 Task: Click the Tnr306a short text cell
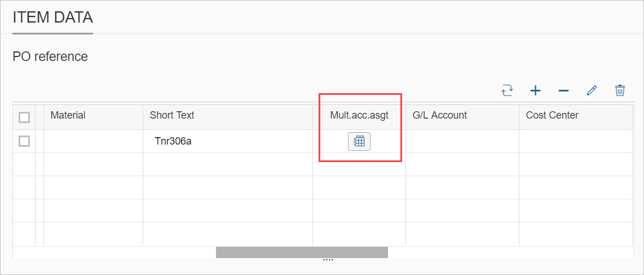tap(174, 141)
